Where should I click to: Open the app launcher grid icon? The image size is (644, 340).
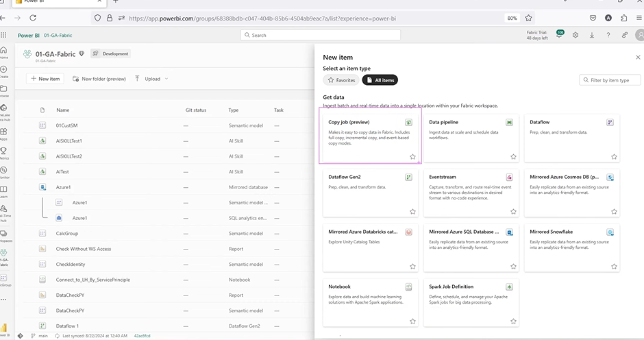tap(3, 35)
